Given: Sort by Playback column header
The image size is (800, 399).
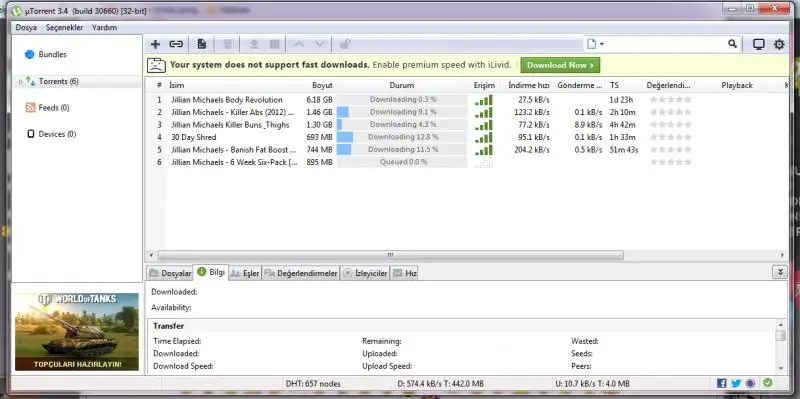Looking at the screenshot, I should tap(737, 85).
